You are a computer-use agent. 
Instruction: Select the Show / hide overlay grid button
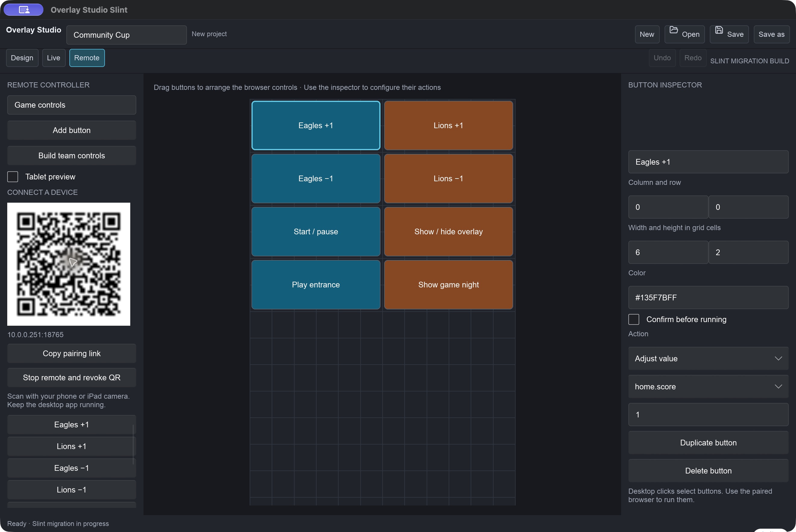pyautogui.click(x=448, y=232)
